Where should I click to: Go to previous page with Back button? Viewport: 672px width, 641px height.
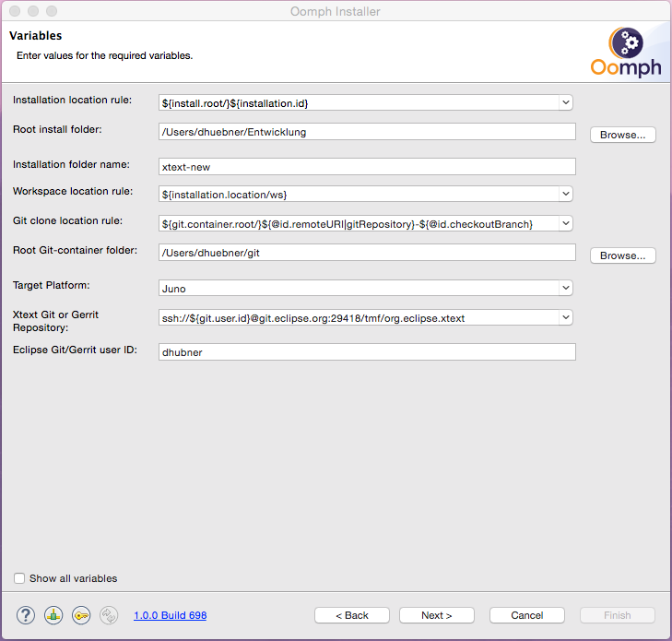(x=352, y=615)
